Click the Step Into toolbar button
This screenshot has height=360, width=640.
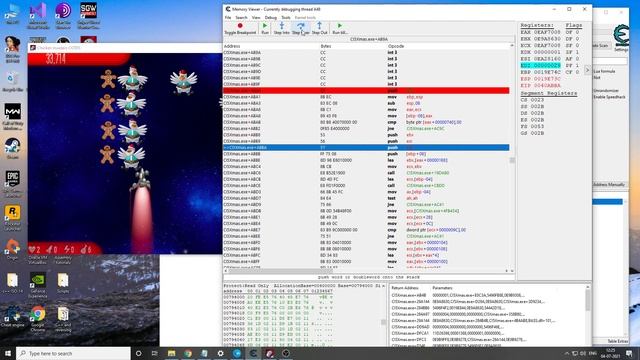coord(281,29)
